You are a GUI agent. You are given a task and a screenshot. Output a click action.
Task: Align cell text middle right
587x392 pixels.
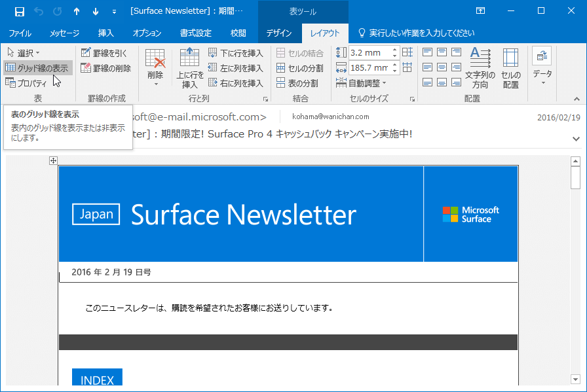[x=456, y=67]
